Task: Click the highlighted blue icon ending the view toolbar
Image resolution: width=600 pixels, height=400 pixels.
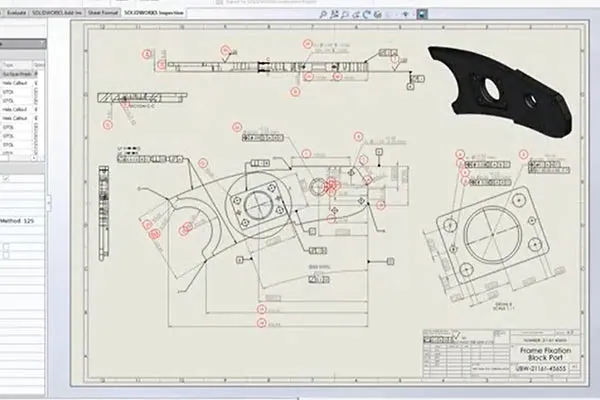Action: coord(422,15)
